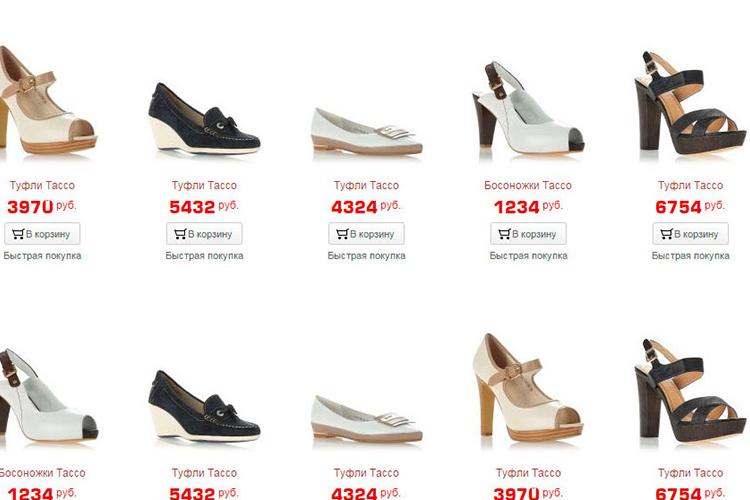This screenshot has height=500, width=750.
Task: Click cart icon under the 3970 руб. shoes
Action: (18, 234)
